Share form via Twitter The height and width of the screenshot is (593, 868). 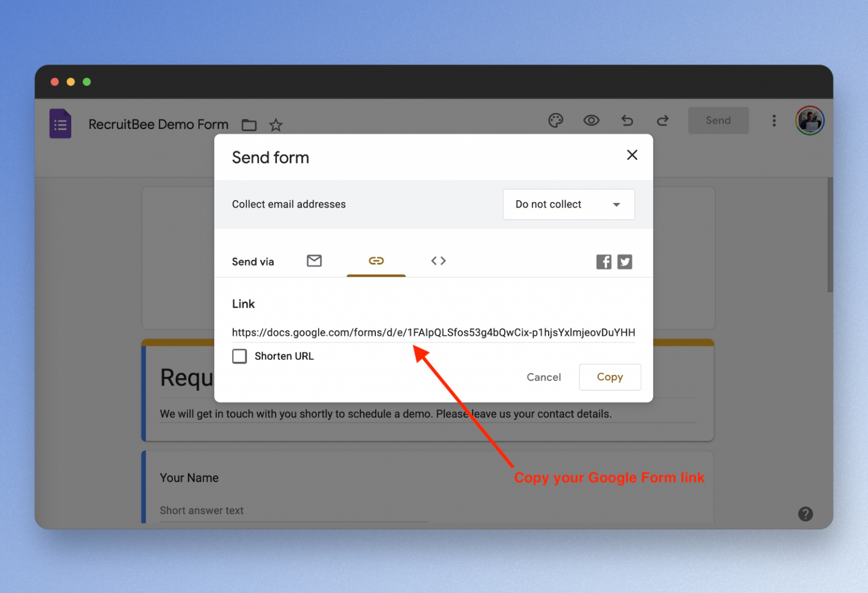tap(624, 261)
